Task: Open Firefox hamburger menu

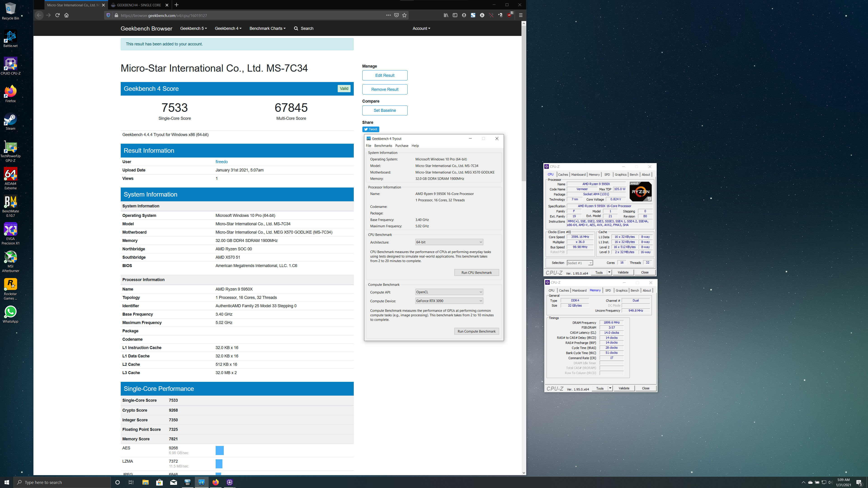Action: [x=521, y=15]
